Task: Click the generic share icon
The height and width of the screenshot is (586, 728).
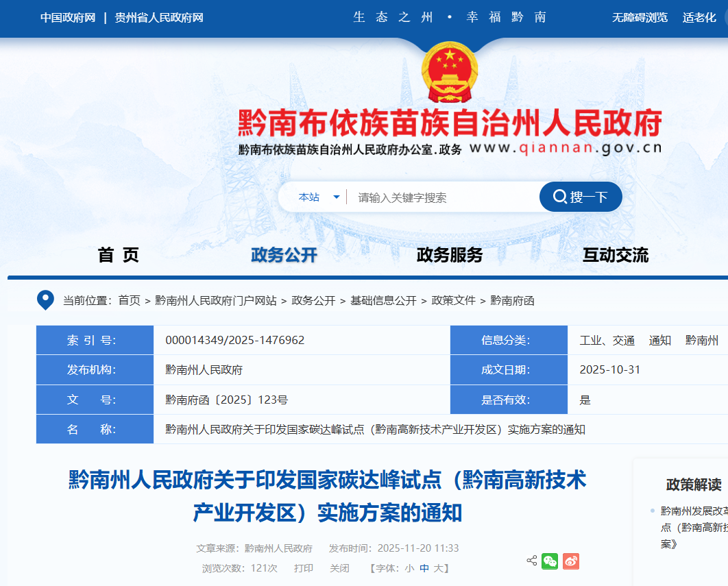Action: (531, 561)
